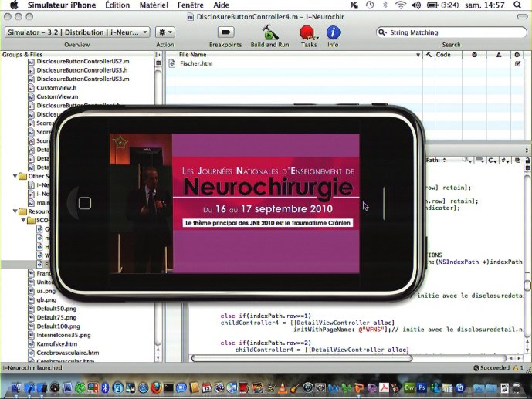Select Default100.png file

(x=58, y=326)
